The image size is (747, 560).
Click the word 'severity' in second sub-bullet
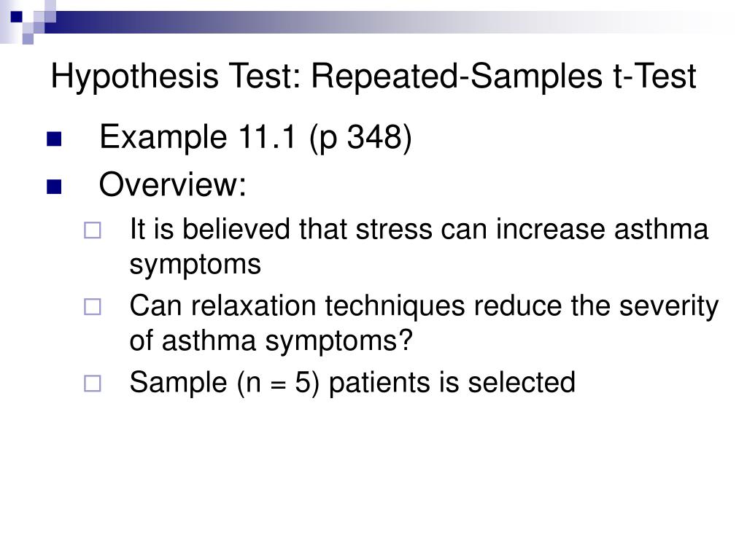click(669, 307)
